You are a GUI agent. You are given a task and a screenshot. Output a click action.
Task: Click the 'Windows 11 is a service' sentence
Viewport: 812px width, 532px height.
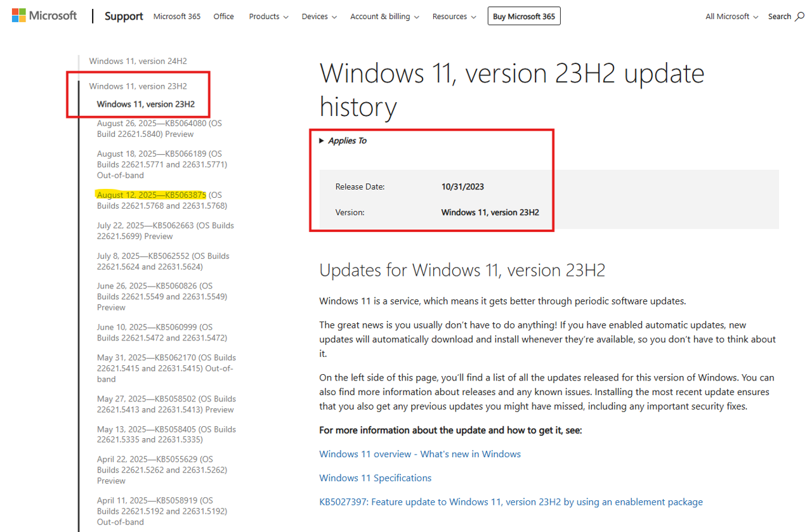click(502, 301)
